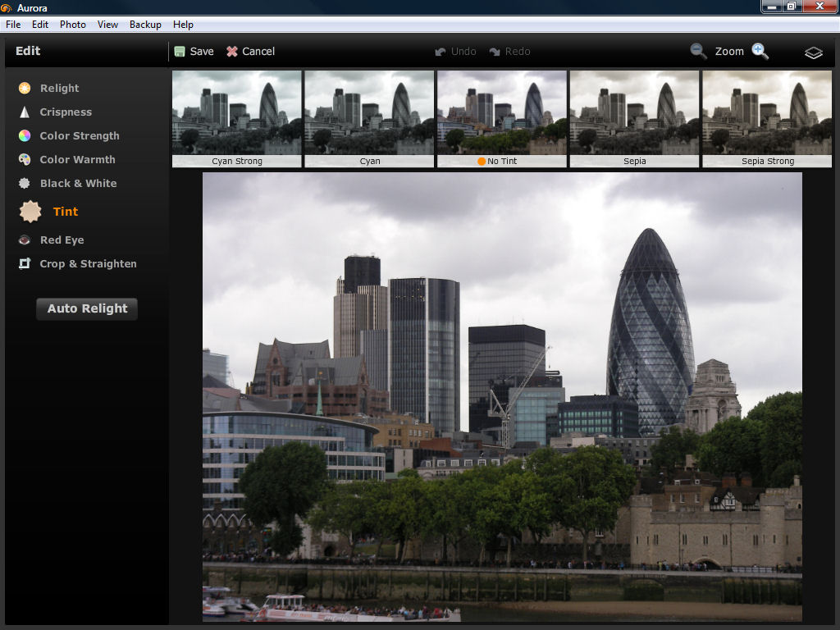Click the Color Warmth palette icon
Screen dimensions: 840x630
coord(25,160)
